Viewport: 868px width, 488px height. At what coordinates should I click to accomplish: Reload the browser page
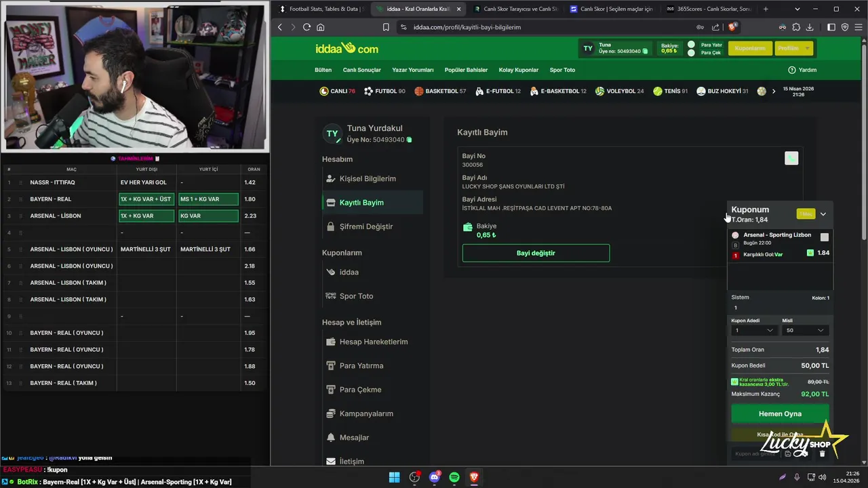[307, 27]
